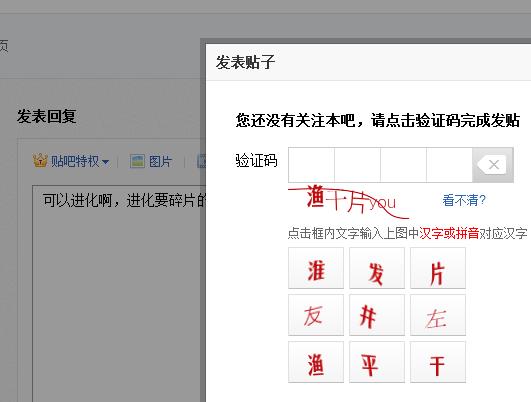Click the crown icon beside 贴吧特权
This screenshot has height=402, width=531.
pyautogui.click(x=40, y=161)
